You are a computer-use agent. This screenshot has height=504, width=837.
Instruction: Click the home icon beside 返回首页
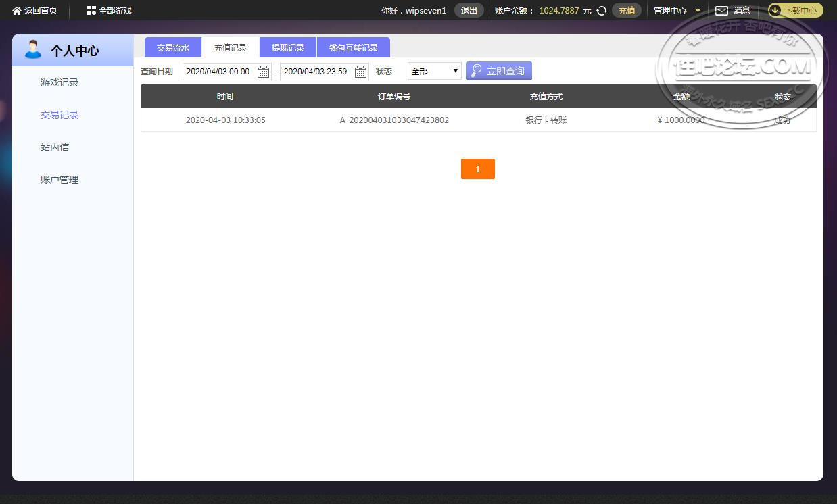pos(17,11)
